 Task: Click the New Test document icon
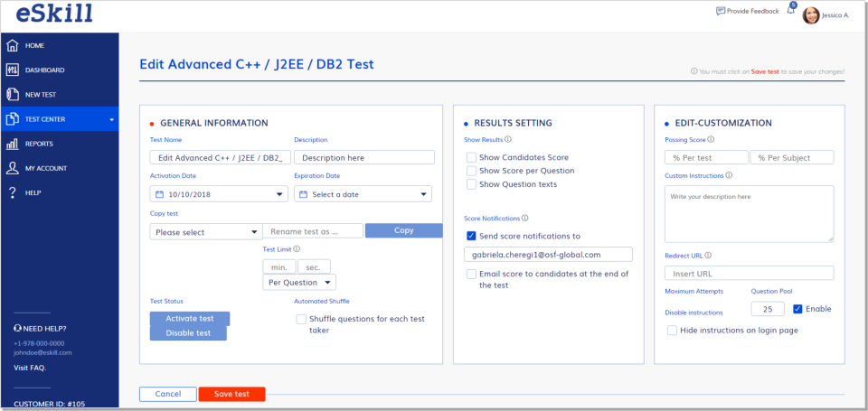click(x=13, y=95)
